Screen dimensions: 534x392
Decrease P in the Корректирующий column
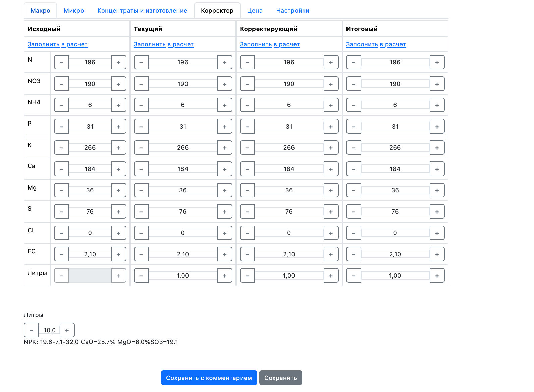click(x=248, y=127)
